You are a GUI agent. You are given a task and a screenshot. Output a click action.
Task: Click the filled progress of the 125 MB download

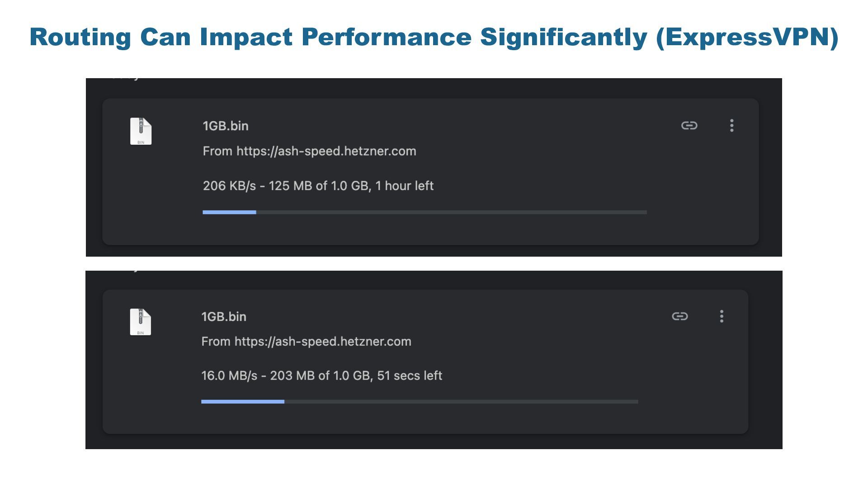[229, 212]
